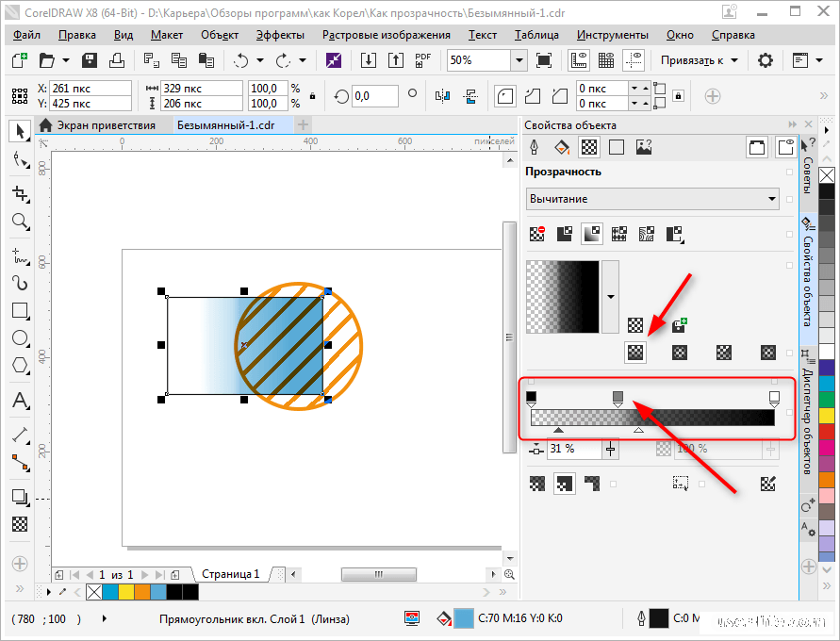Open the Страница 1 page tab
840x641 pixels.
click(230, 574)
